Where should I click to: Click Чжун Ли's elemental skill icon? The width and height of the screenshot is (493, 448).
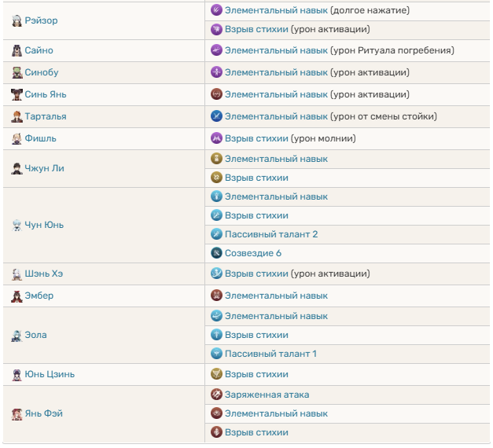(216, 159)
